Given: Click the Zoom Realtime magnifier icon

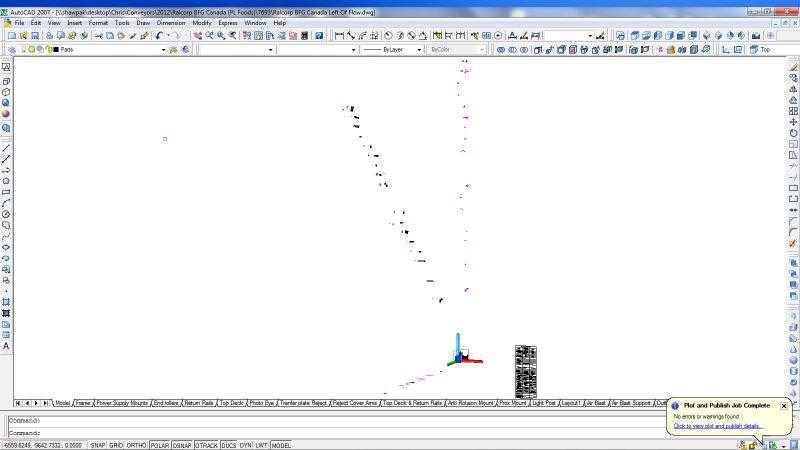Looking at the screenshot, I should pos(209,35).
